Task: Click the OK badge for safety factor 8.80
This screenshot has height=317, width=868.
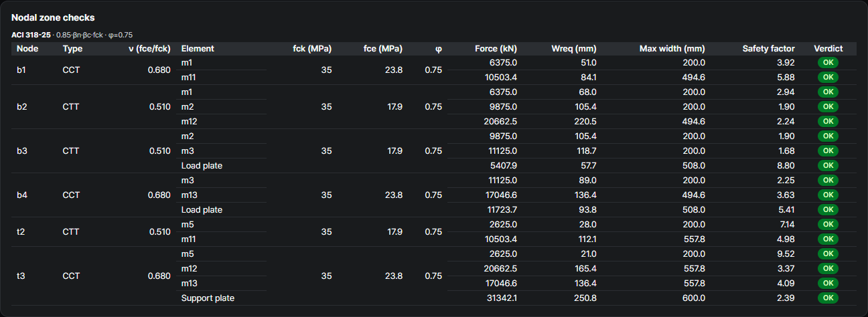Action: [828, 165]
